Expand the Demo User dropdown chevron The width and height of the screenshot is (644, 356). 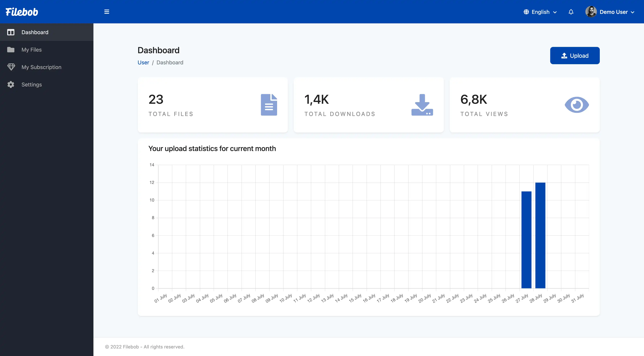632,12
